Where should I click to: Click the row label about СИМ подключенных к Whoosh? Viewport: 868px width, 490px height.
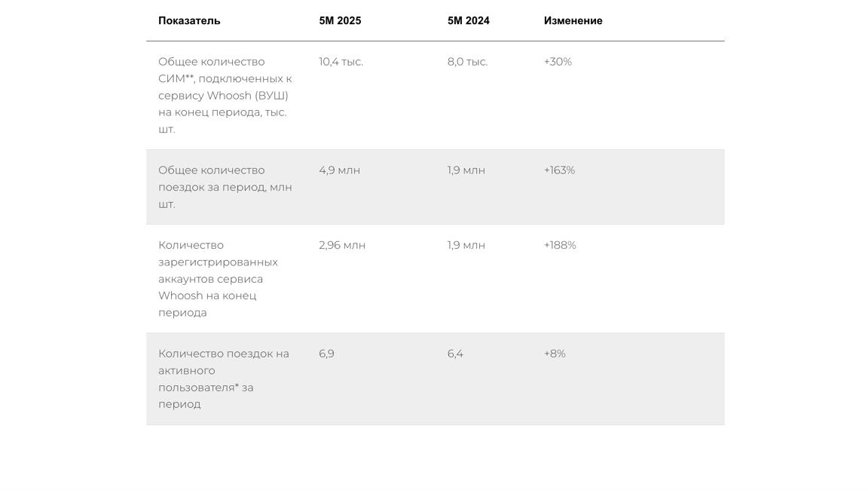coord(225,95)
